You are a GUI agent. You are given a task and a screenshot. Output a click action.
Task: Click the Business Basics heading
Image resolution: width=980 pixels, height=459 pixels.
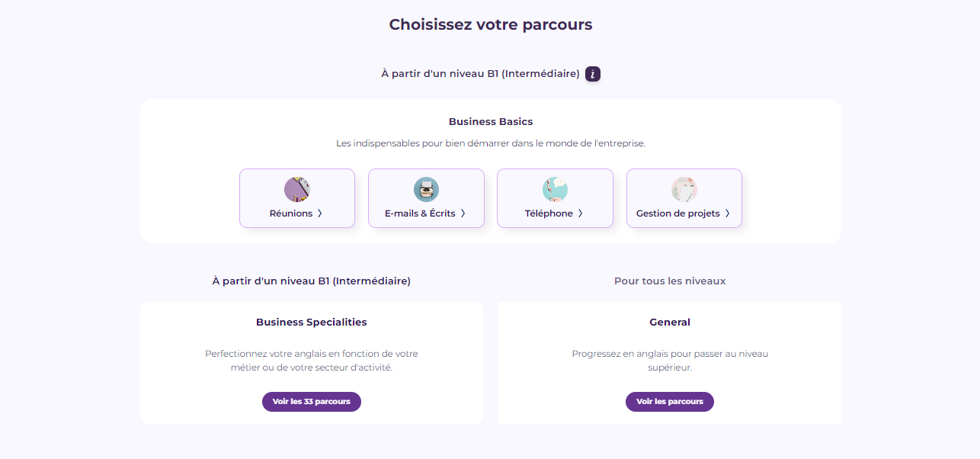tap(491, 121)
